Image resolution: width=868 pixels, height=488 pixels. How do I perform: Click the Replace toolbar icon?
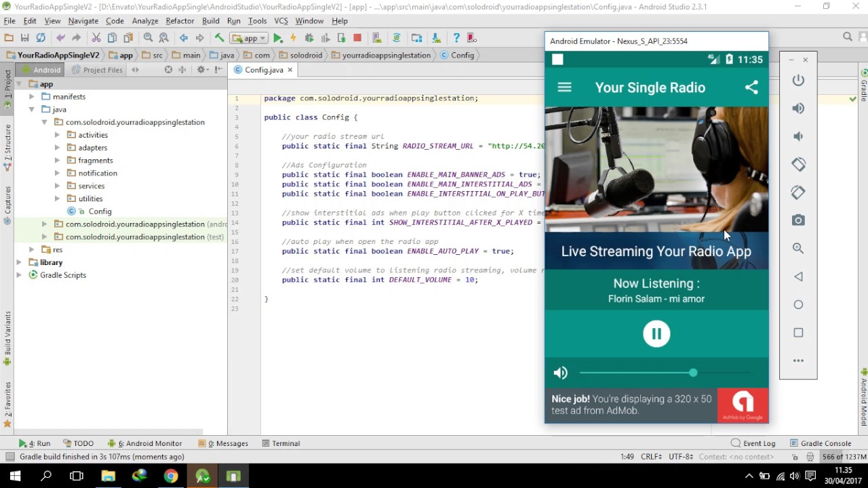point(163,38)
